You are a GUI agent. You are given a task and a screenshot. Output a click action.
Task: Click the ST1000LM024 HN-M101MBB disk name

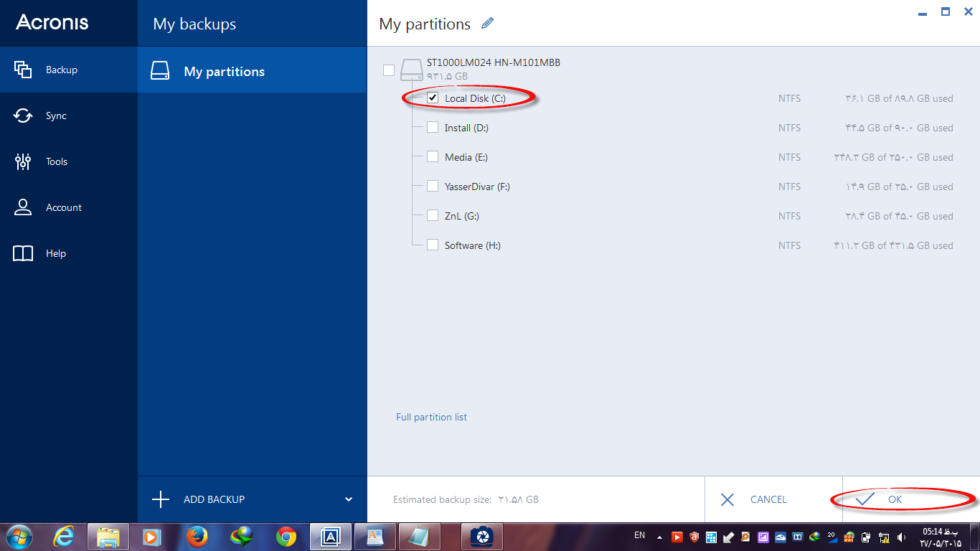tap(494, 62)
